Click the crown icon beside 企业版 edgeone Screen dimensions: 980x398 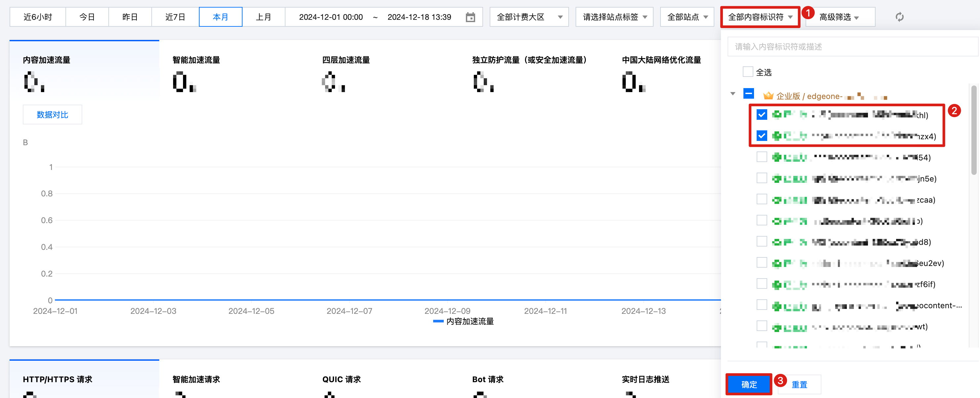(x=768, y=96)
